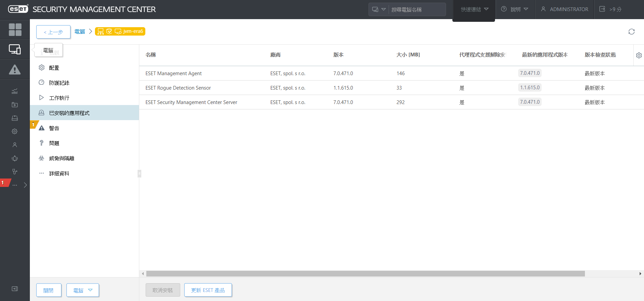Click the refresh icon at top right
644x301 pixels.
(x=632, y=32)
